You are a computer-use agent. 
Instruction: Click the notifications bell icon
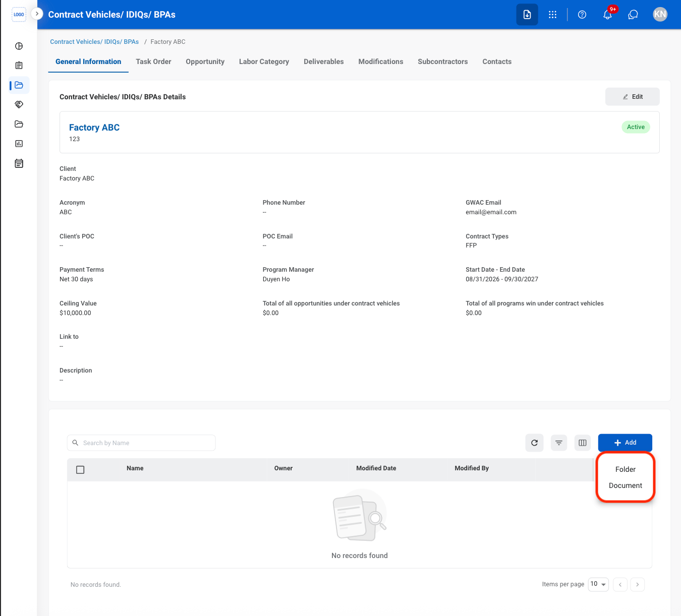pyautogui.click(x=607, y=15)
